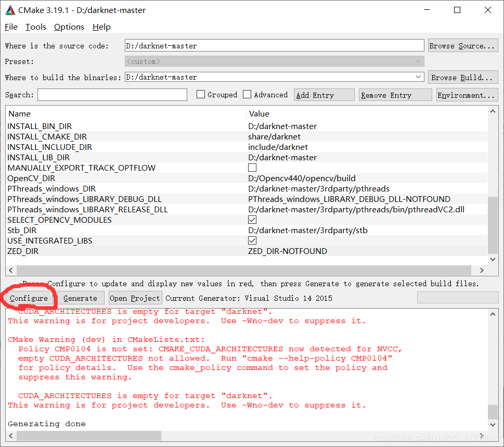Click the CMake logo icon in title bar
This screenshot has height=447, width=504.
pos(10,10)
